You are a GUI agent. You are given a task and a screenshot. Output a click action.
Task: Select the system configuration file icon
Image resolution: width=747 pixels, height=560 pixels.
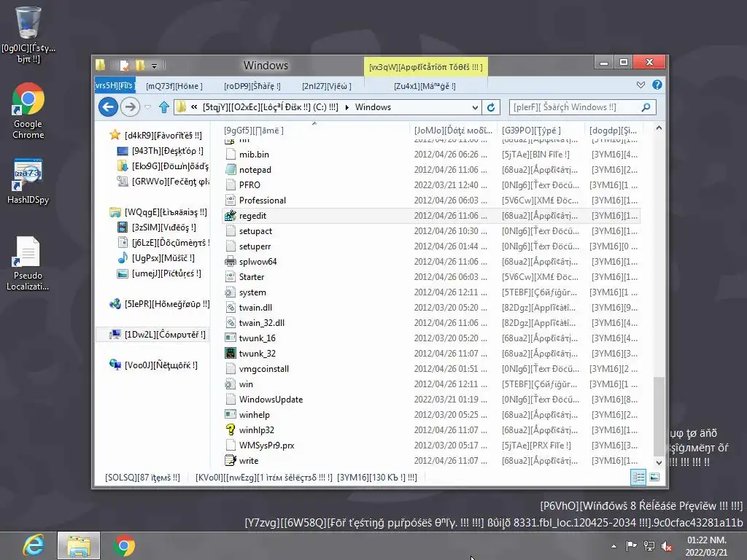point(230,292)
